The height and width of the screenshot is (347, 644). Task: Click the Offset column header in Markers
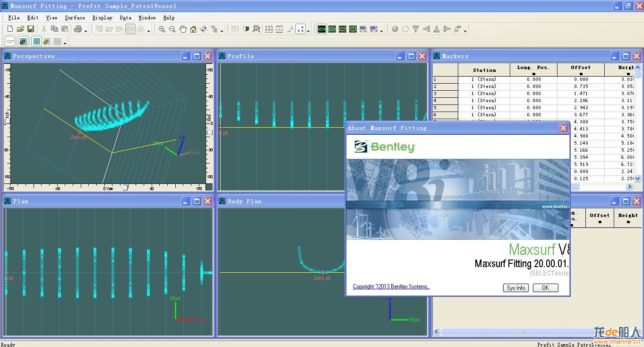click(x=581, y=70)
